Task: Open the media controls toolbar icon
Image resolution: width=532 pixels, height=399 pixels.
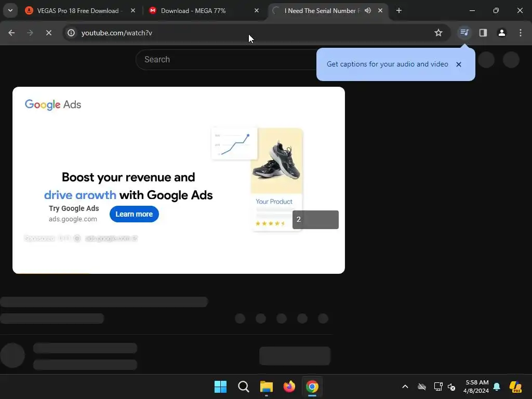Action: click(x=464, y=33)
